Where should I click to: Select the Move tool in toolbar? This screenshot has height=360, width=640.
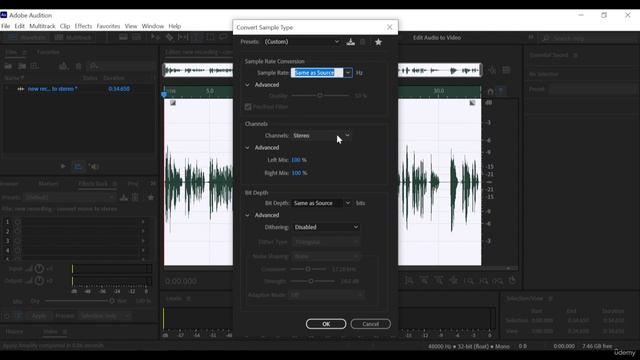click(156, 38)
